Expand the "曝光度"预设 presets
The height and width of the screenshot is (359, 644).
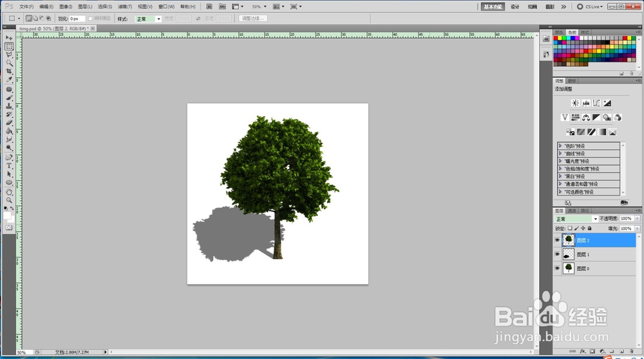tap(560, 161)
